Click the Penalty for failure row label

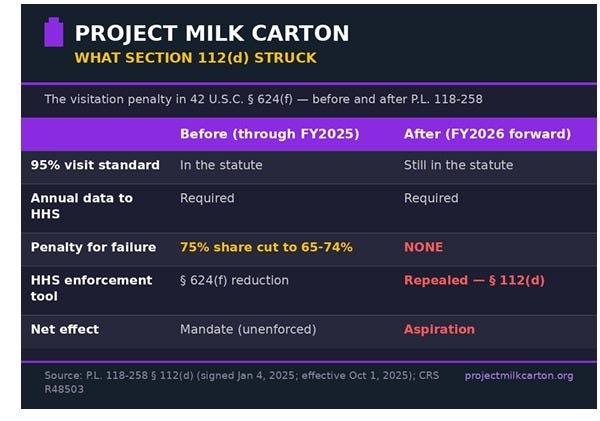[x=93, y=247]
